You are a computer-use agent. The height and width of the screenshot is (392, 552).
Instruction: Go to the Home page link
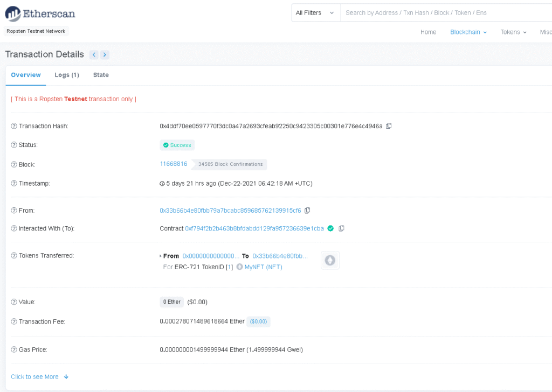tap(428, 32)
